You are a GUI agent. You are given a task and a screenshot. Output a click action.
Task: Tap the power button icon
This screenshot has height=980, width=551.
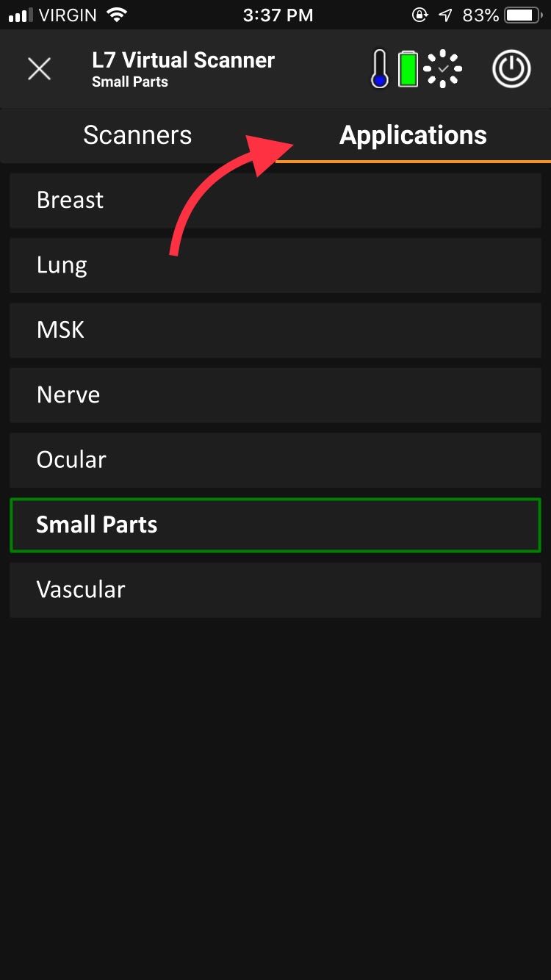click(x=511, y=69)
